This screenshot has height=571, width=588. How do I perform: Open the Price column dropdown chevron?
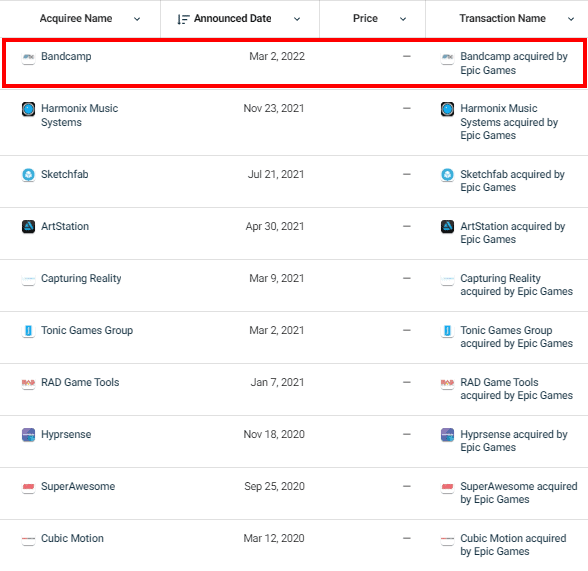[403, 19]
